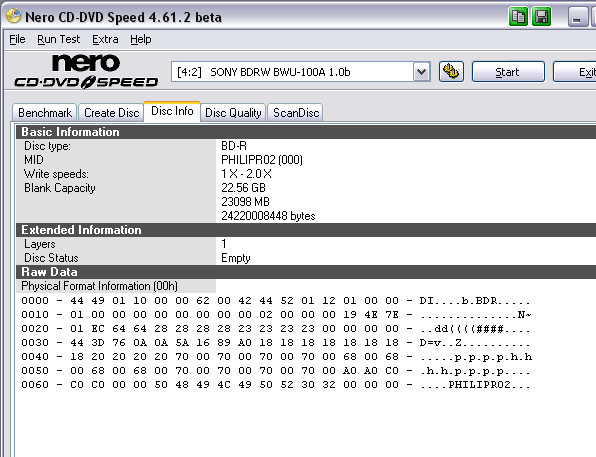Click the Disc type label
This screenshot has height=457, width=596.
coord(48,146)
